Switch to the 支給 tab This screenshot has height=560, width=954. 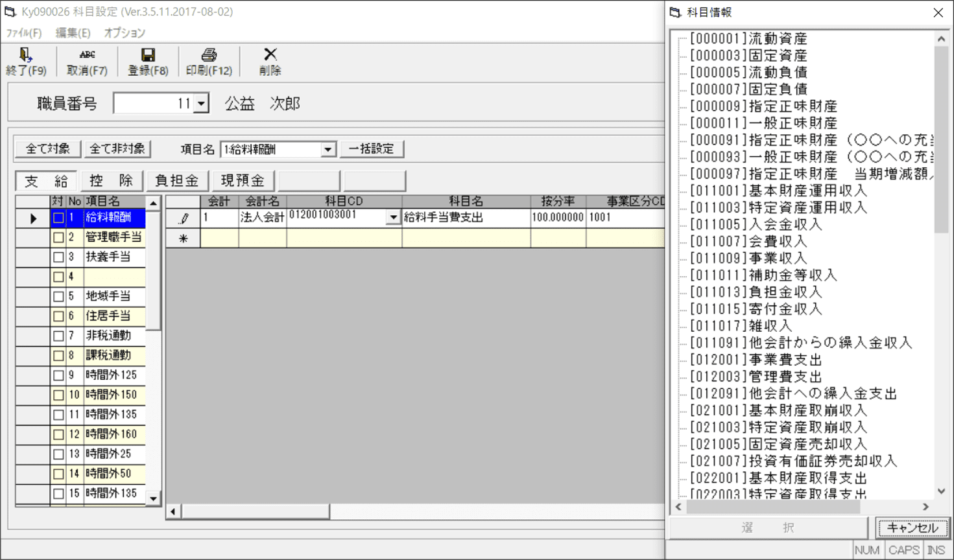coord(46,181)
